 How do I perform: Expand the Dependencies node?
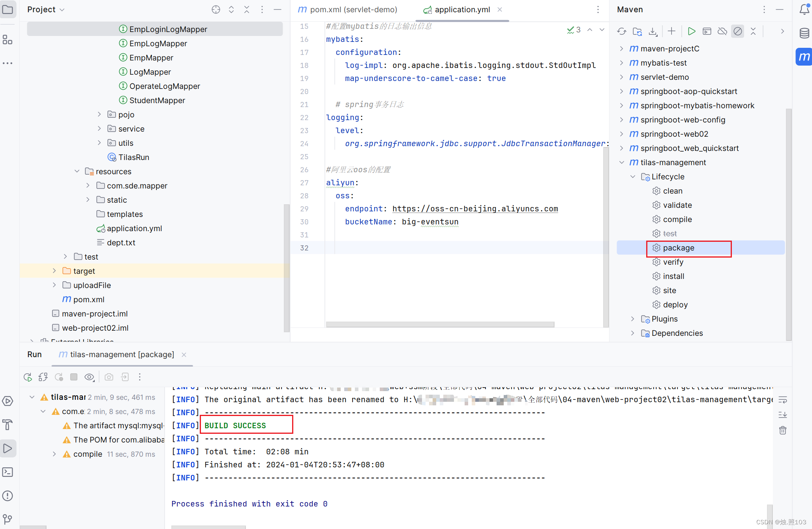(633, 333)
